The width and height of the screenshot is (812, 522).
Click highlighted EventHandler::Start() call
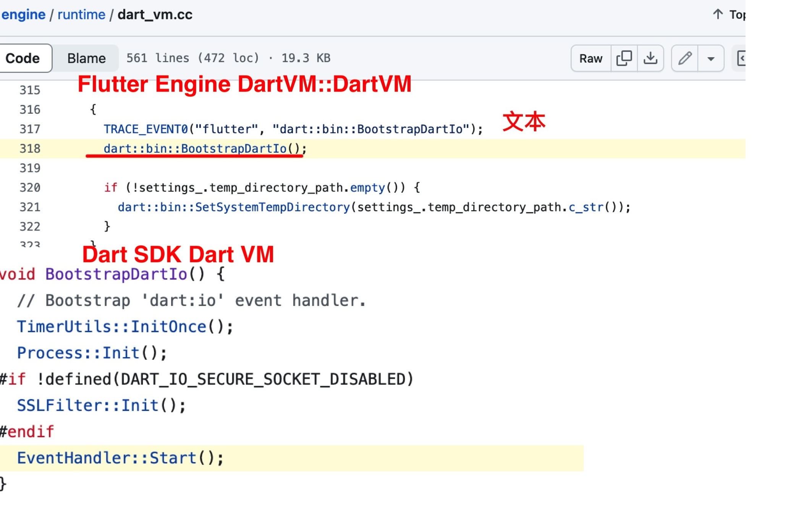(x=120, y=458)
